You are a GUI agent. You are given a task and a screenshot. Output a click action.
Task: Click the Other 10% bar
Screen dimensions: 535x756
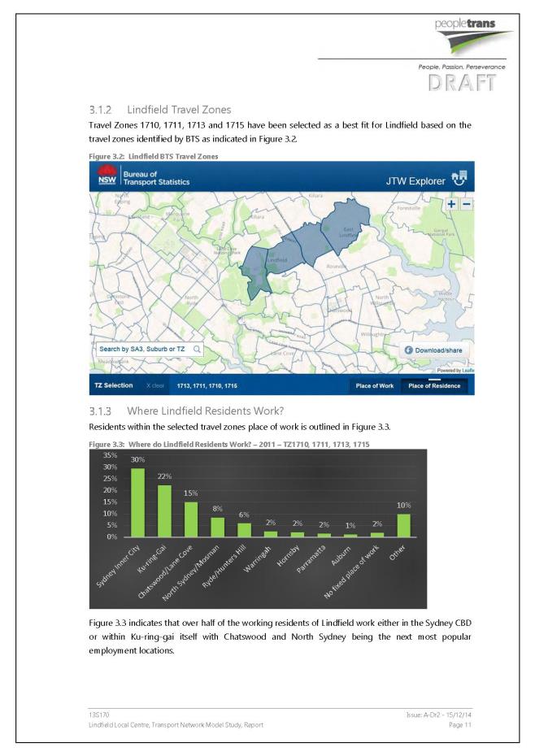pos(404,525)
